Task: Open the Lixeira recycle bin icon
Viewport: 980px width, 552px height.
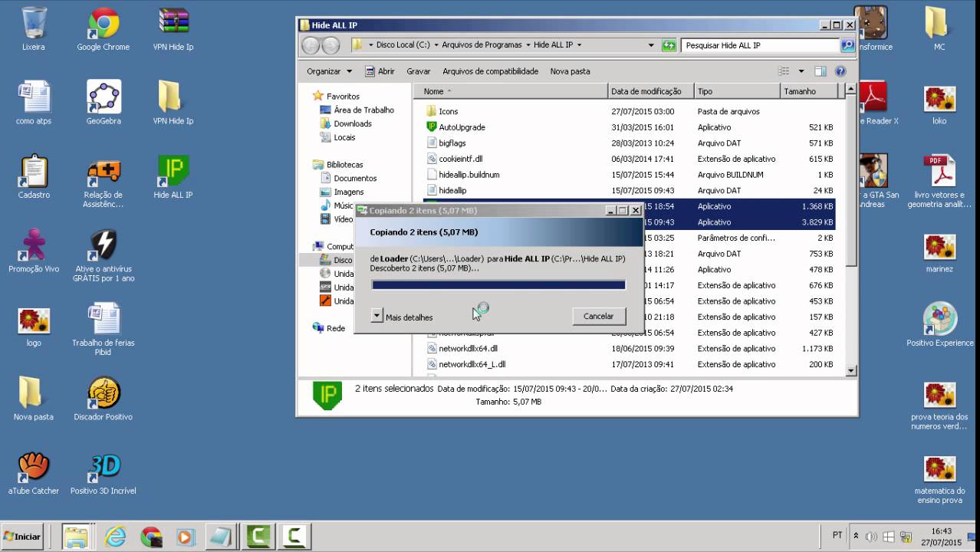Action: [34, 29]
